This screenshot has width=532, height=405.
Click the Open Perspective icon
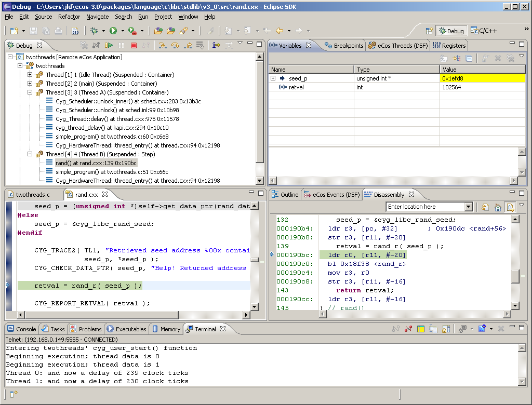[429, 31]
